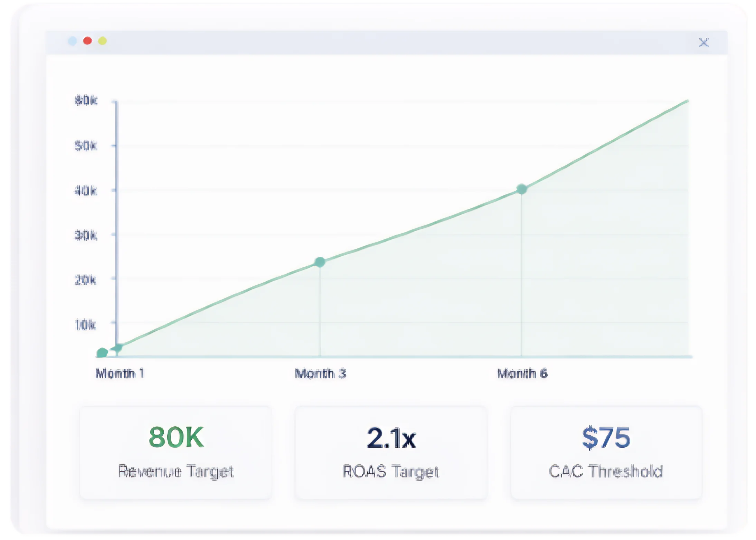Close the panel with X icon
This screenshot has width=756, height=540.
click(703, 42)
